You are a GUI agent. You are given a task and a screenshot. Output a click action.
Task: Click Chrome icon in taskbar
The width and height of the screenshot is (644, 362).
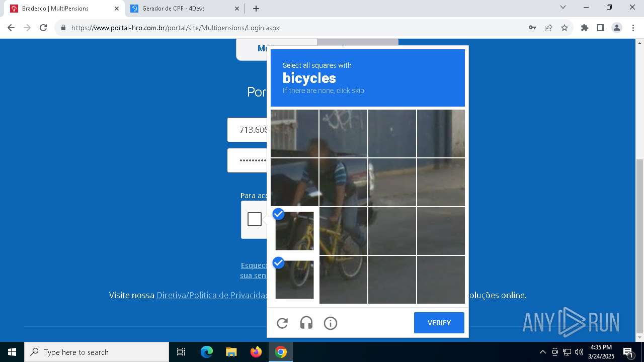pos(281,352)
